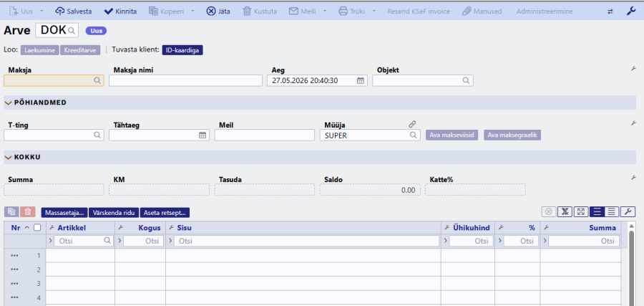644x306 pixels.
Task: Create a Laekumine receipt
Action: point(40,50)
